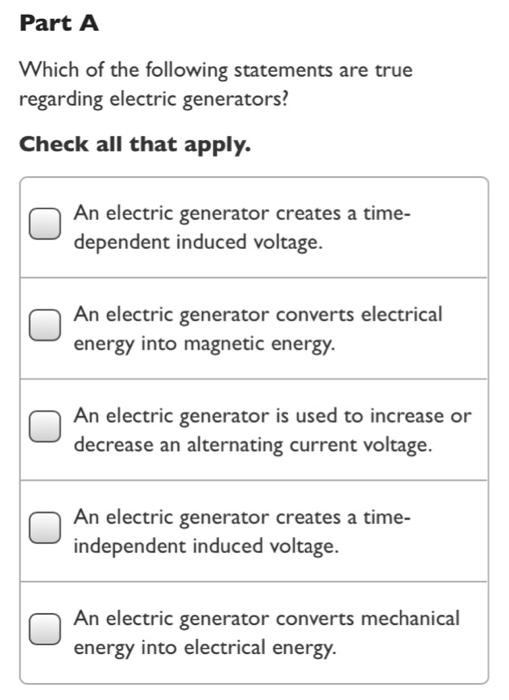Click the Part A heading

pos(59,23)
